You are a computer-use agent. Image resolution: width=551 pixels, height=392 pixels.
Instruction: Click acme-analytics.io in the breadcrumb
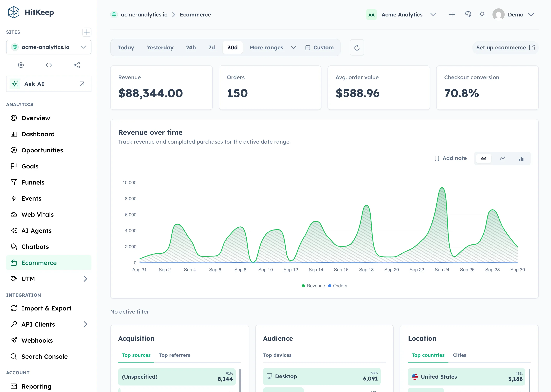[x=144, y=15]
